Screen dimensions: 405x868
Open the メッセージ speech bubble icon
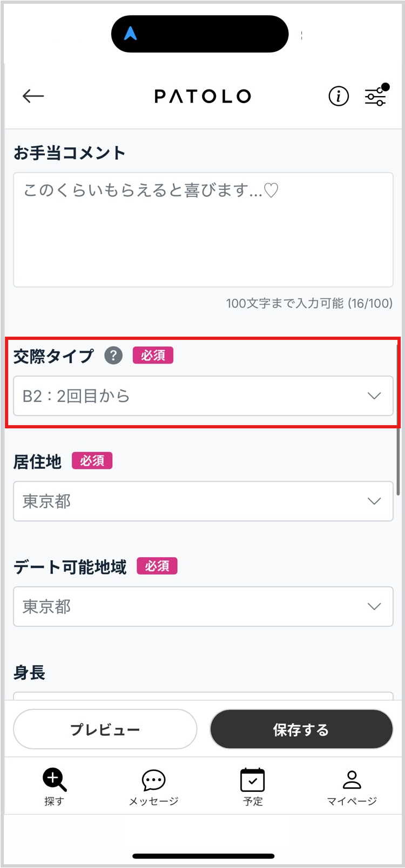153,780
